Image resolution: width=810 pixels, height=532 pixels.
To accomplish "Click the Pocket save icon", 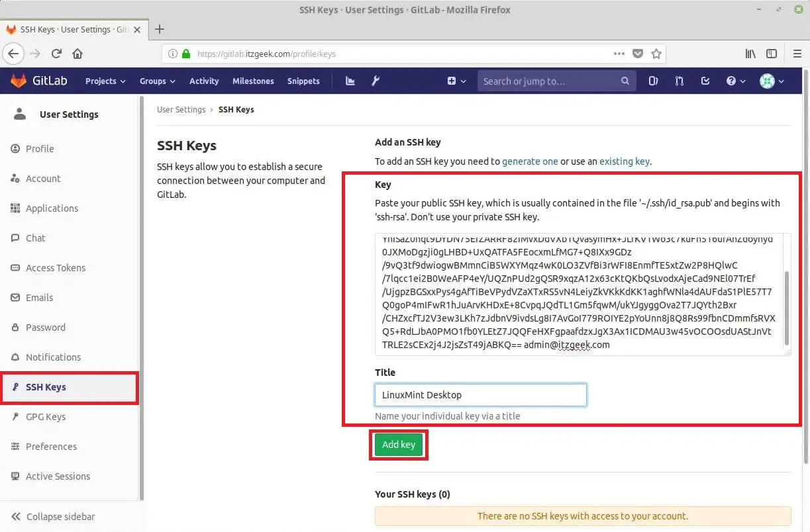I will click(x=637, y=54).
